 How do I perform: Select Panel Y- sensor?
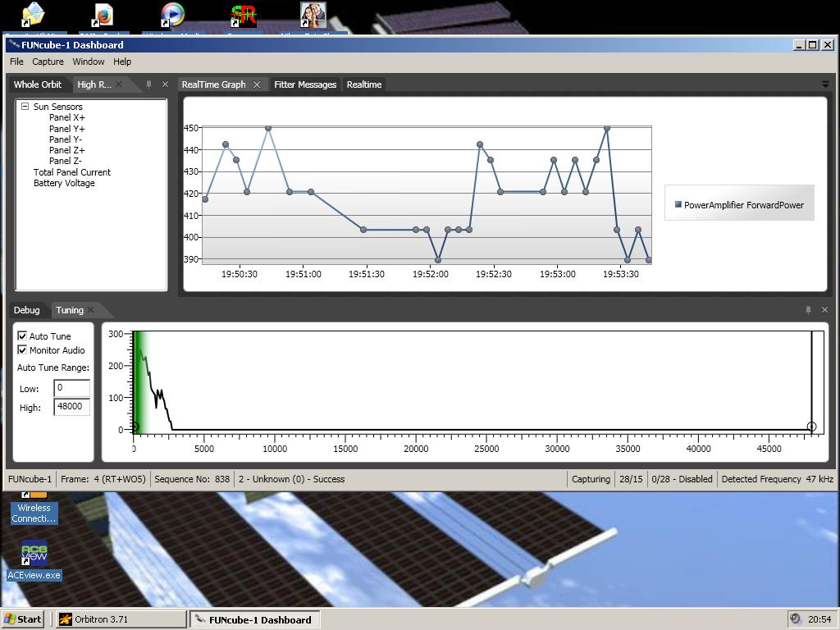(x=66, y=139)
